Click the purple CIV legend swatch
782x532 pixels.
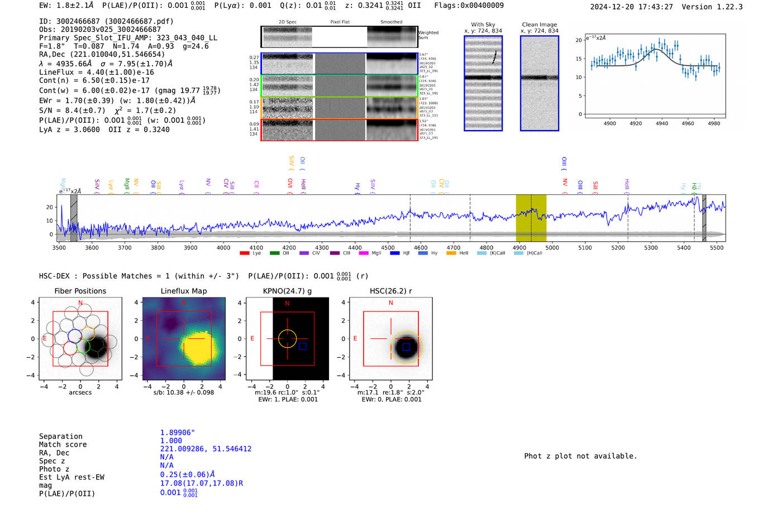click(x=304, y=253)
